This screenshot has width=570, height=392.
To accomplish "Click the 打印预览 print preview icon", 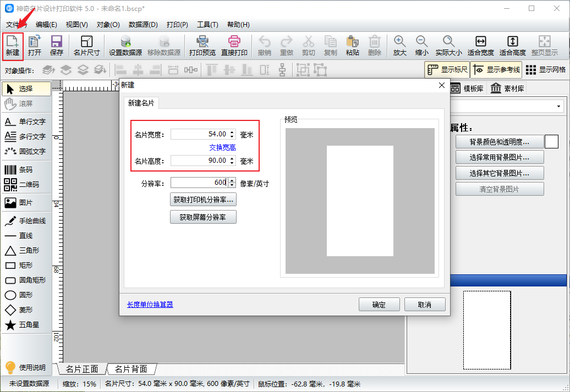I will click(202, 46).
